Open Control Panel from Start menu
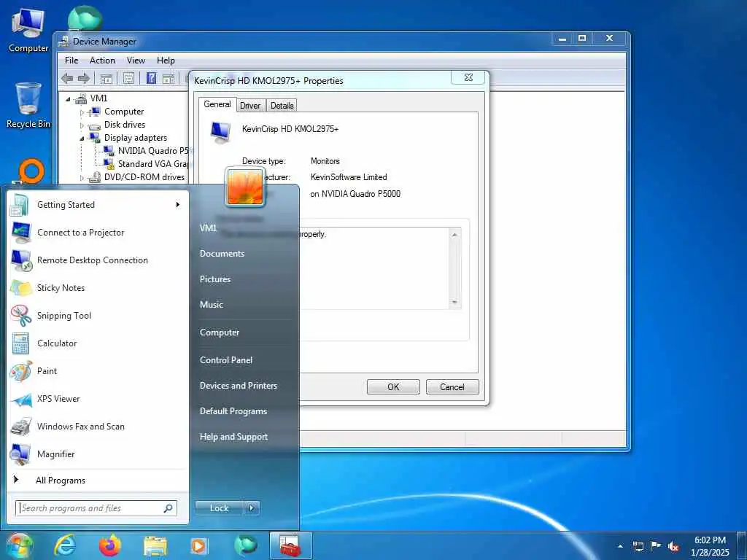747x560 pixels. click(x=226, y=360)
